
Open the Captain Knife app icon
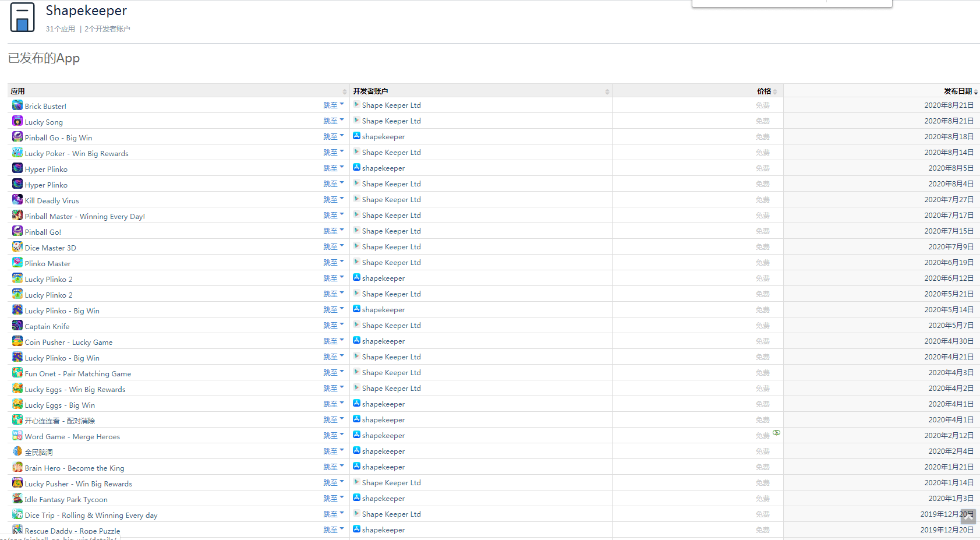pos(17,325)
